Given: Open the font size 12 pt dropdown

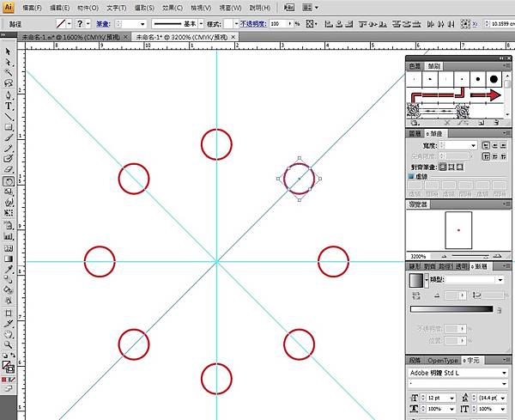Looking at the screenshot, I should [x=452, y=398].
